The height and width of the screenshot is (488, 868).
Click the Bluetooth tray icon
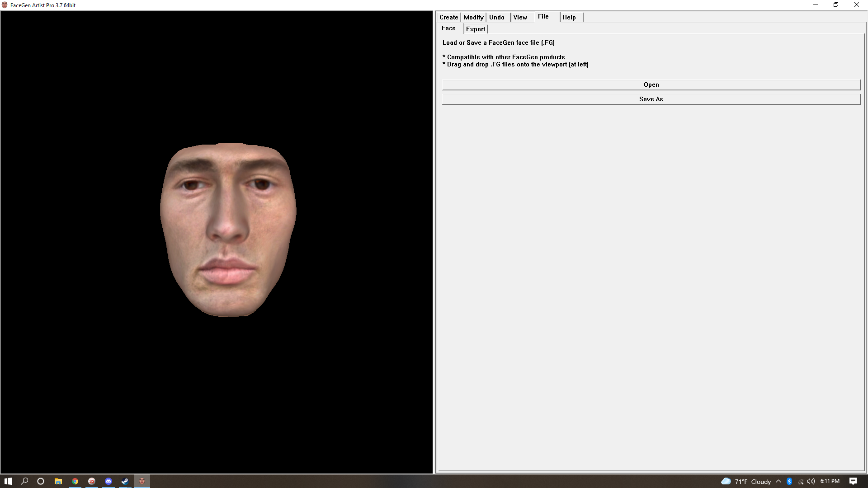click(x=789, y=481)
